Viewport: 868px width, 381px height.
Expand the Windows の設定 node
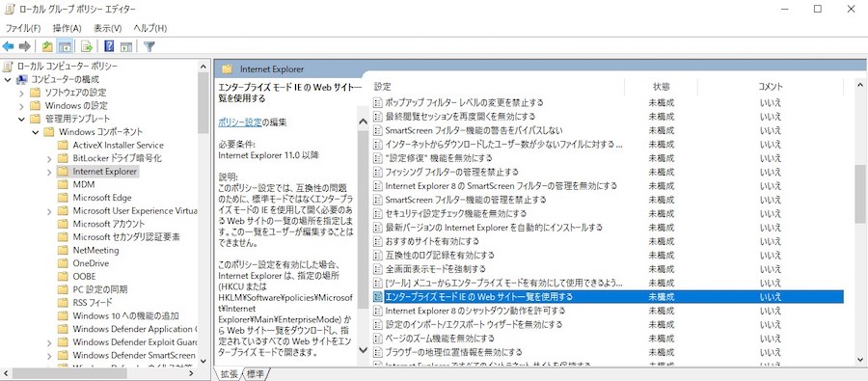tap(21, 106)
